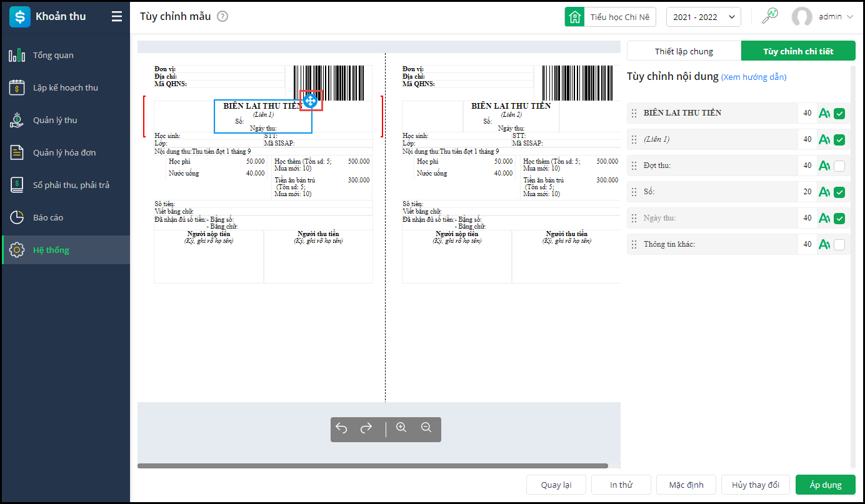Open the help icon beside Tùy chỉnh mẫu

(222, 17)
